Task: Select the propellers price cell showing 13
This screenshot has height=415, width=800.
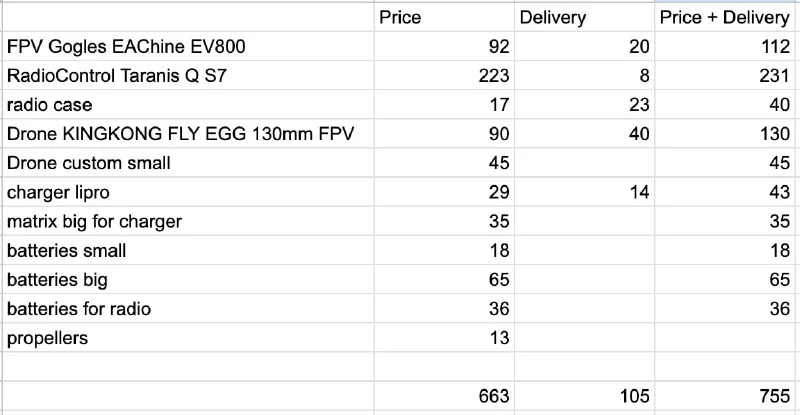Action: click(445, 338)
